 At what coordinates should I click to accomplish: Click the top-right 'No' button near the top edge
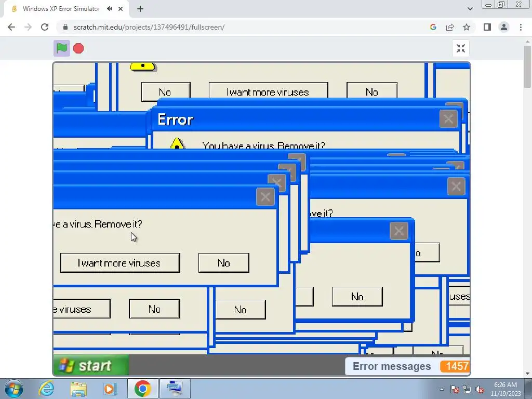[x=372, y=91]
